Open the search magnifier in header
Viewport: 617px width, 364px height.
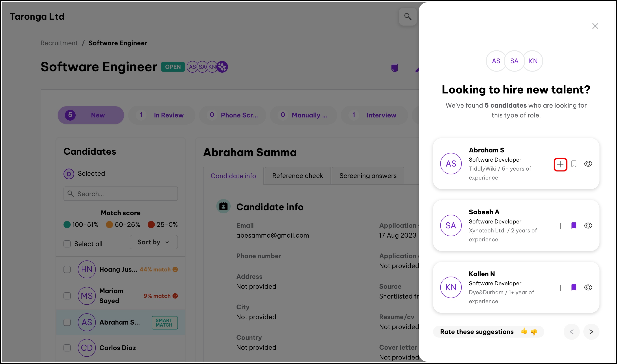(408, 16)
